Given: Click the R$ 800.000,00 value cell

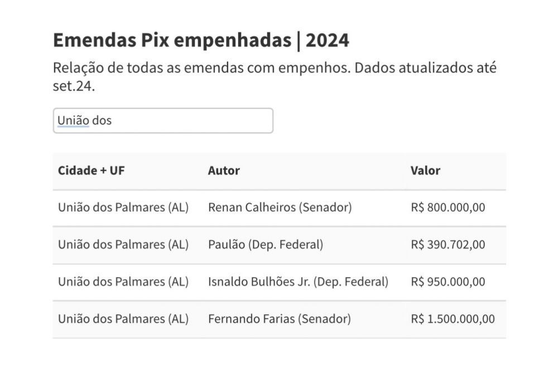Looking at the screenshot, I should [x=448, y=207].
